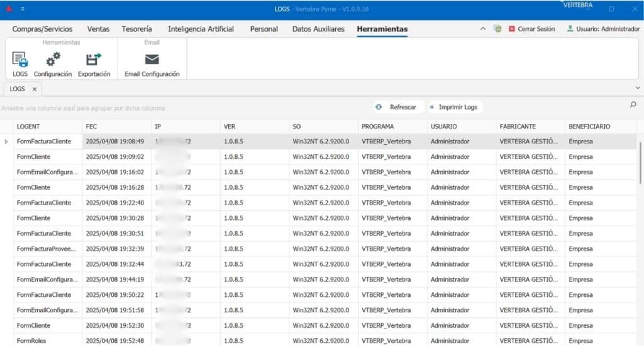This screenshot has width=644, height=346.
Task: Expand the first row indicator arrow
Action: coord(6,142)
